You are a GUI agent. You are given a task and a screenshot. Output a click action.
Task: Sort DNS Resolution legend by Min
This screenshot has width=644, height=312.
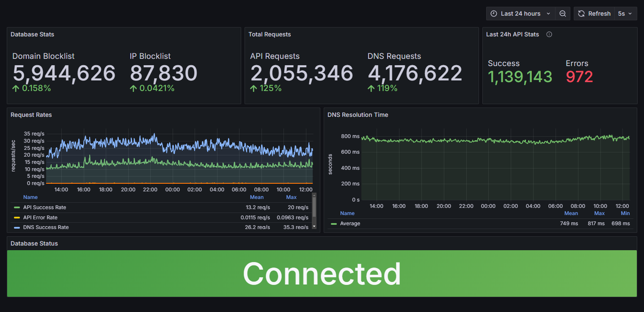(x=625, y=213)
